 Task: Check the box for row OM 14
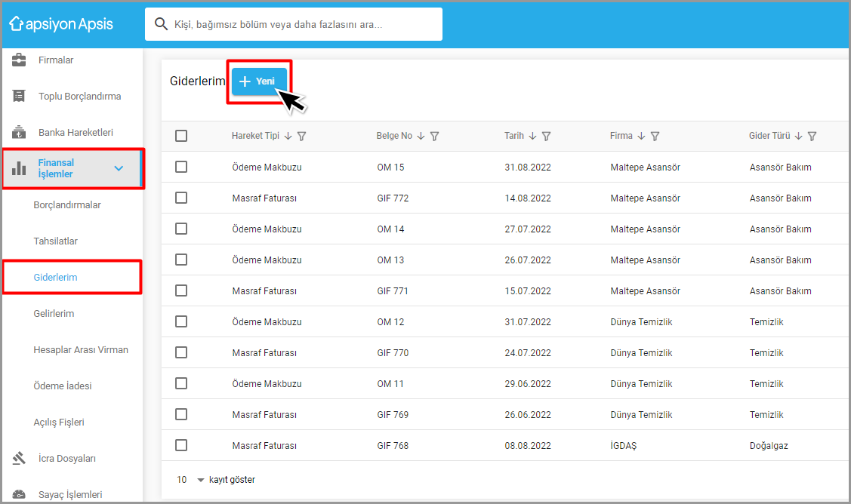click(181, 229)
